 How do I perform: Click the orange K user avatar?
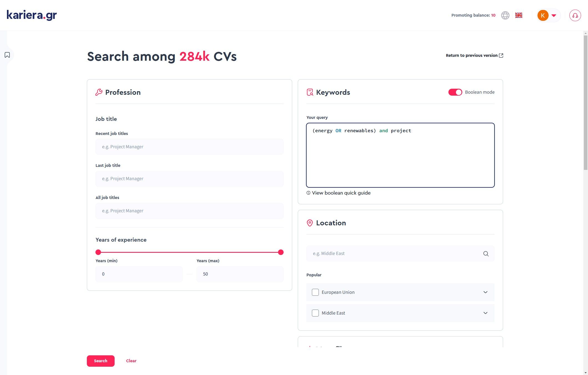tap(543, 16)
